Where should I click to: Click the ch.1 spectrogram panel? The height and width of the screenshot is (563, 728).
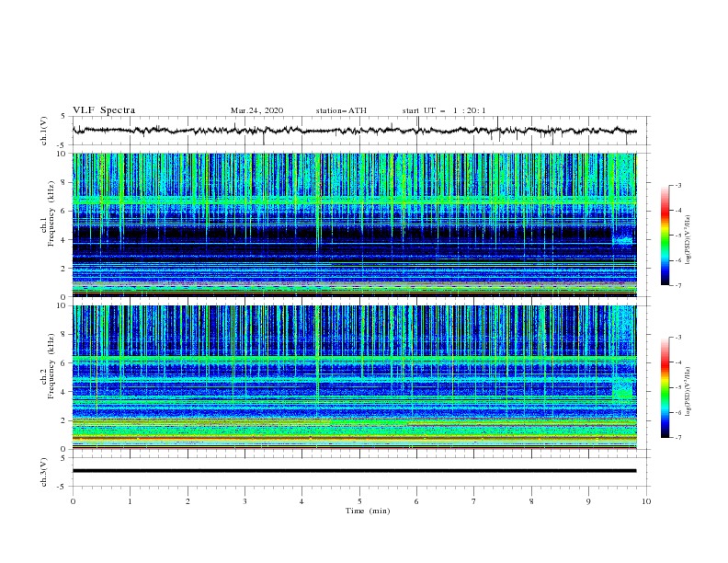[x=355, y=224]
